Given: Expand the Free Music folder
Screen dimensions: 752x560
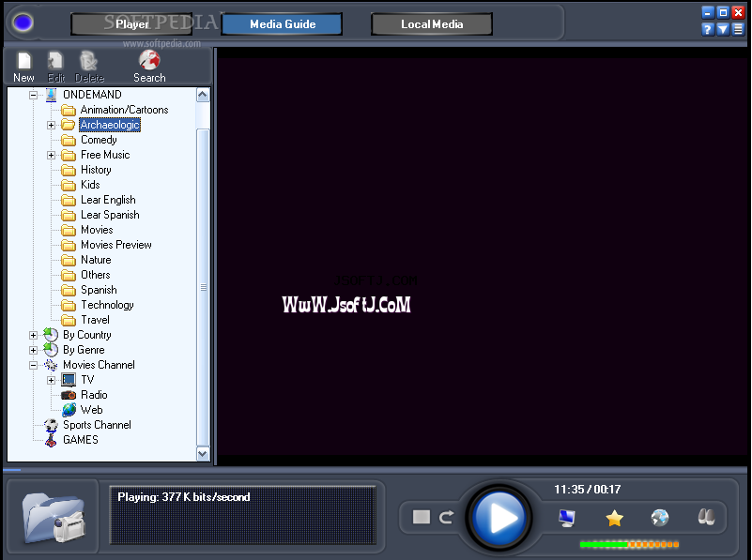Looking at the screenshot, I should (51, 155).
